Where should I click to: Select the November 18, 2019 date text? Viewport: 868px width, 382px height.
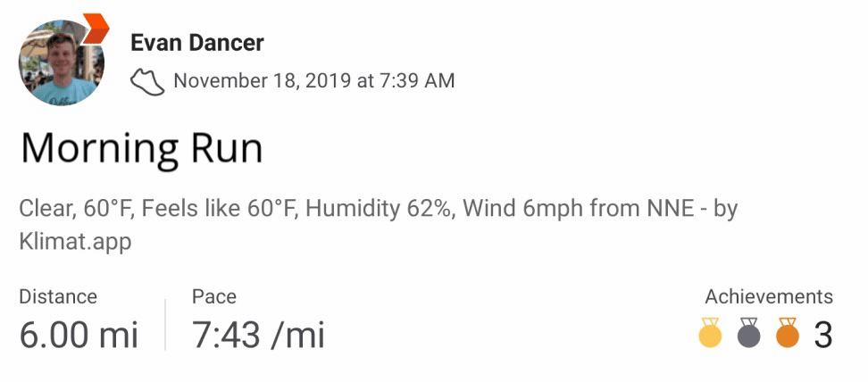(x=263, y=81)
